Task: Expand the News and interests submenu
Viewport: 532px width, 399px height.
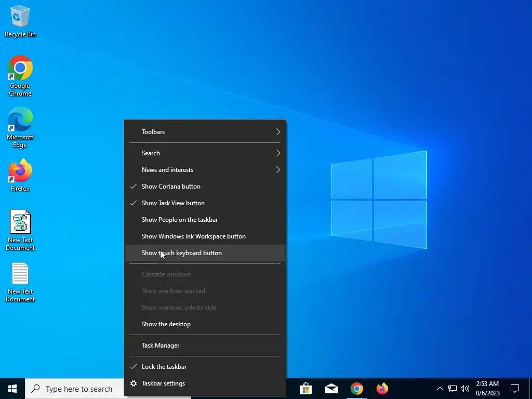Action: (x=205, y=170)
